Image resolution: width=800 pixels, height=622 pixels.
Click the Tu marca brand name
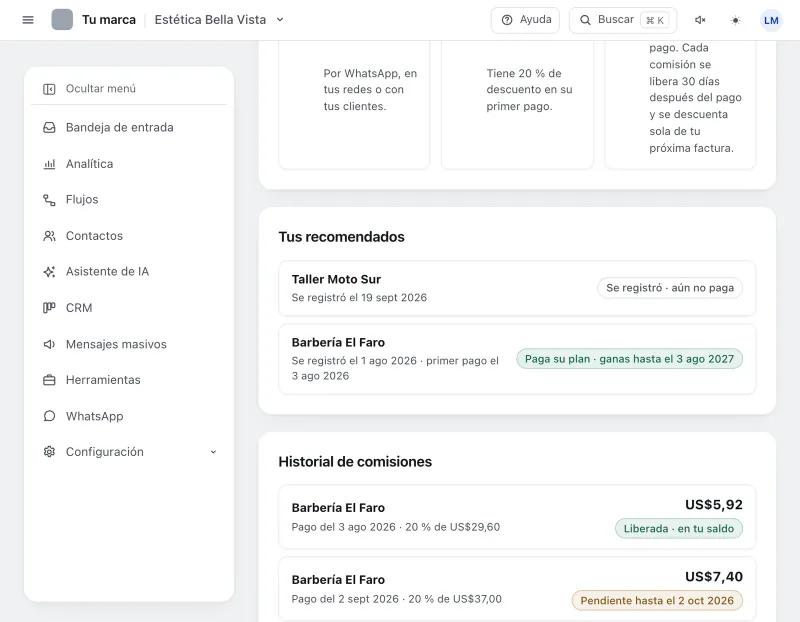[109, 20]
